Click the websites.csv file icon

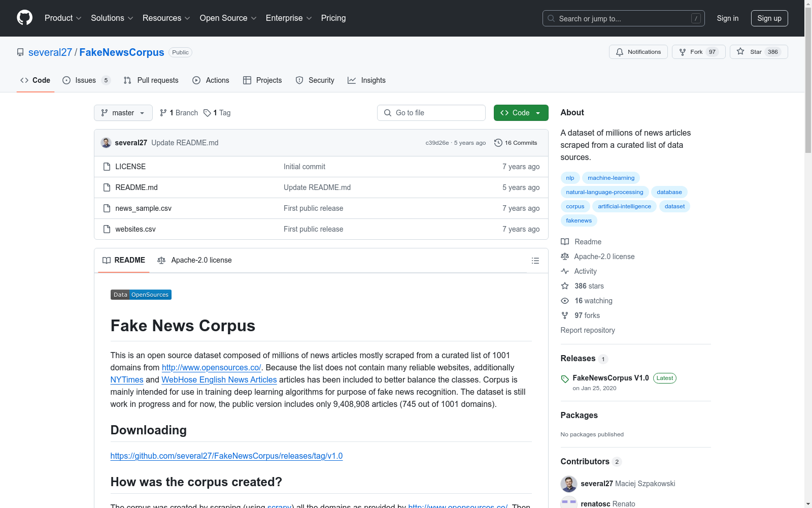(x=107, y=229)
